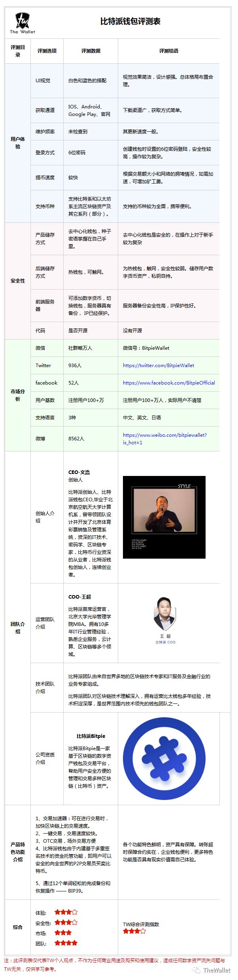
Task: Click the 公司资质介绍 row label
Action: click(45, 758)
